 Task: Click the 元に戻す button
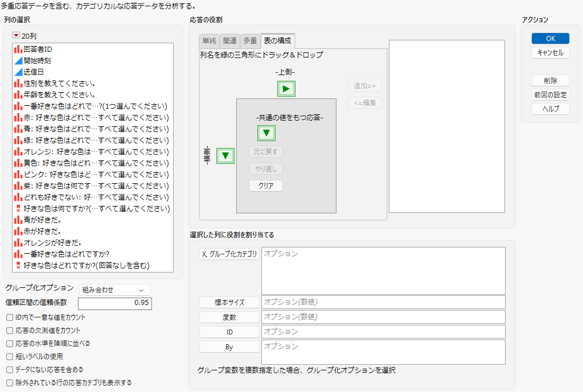pos(266,151)
